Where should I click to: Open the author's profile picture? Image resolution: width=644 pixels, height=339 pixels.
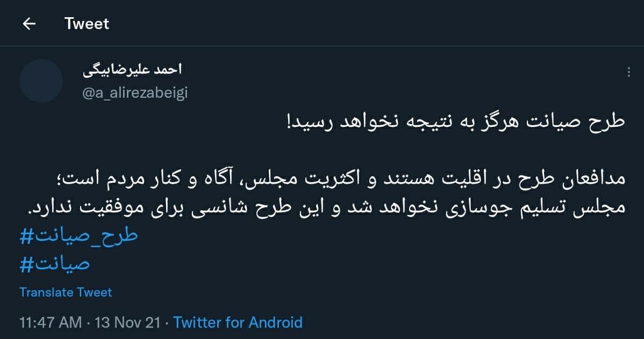(41, 81)
